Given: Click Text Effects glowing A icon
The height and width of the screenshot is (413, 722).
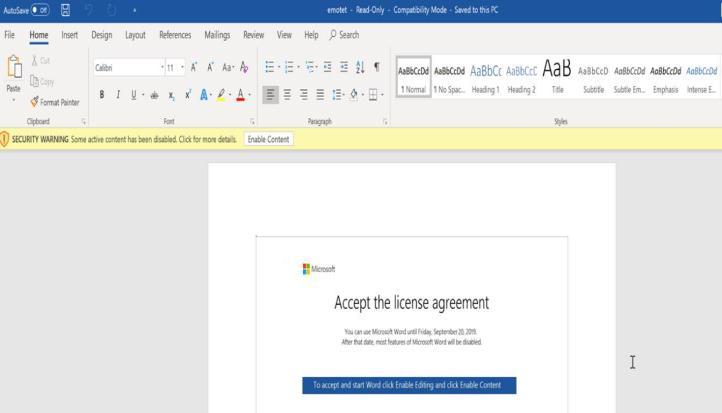Looking at the screenshot, I should 204,95.
